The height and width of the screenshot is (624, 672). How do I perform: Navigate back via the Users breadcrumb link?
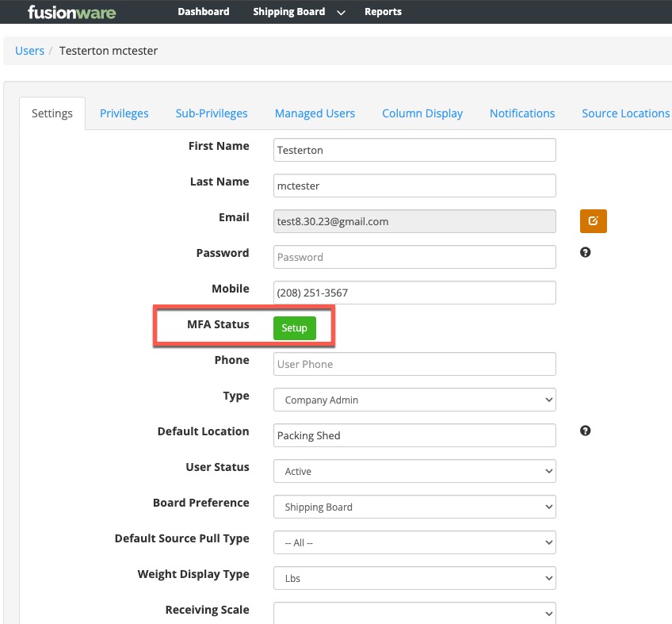[29, 50]
